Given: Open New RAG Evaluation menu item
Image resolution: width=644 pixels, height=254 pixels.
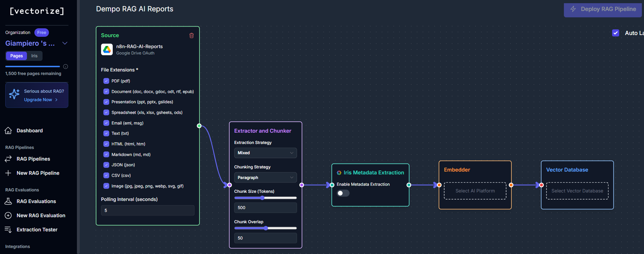Looking at the screenshot, I should tap(41, 215).
